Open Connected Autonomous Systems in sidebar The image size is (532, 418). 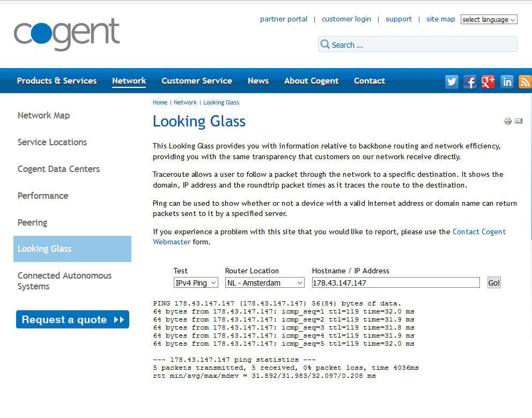[64, 281]
